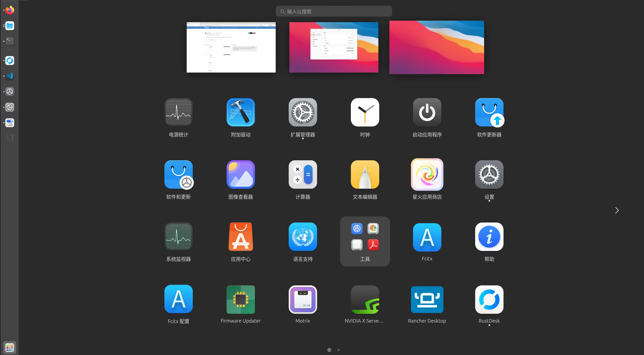Click the search field 输入以搜索
This screenshot has width=644, height=355.
(333, 11)
